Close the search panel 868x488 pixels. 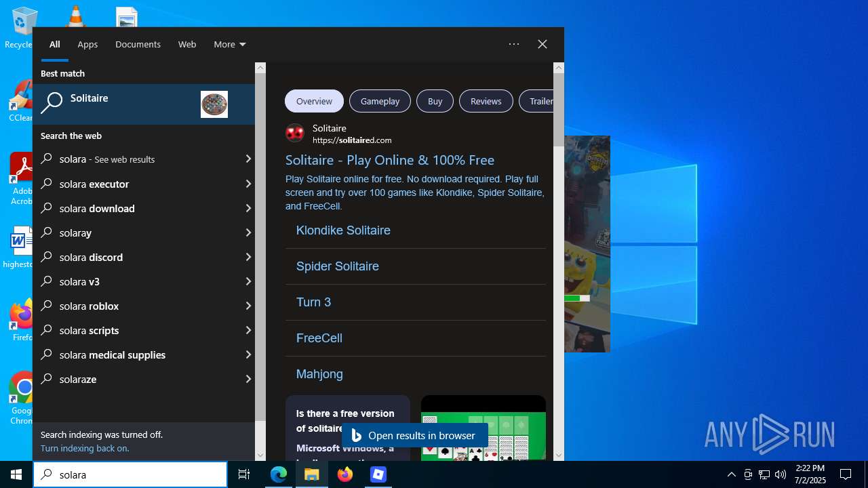click(x=542, y=44)
